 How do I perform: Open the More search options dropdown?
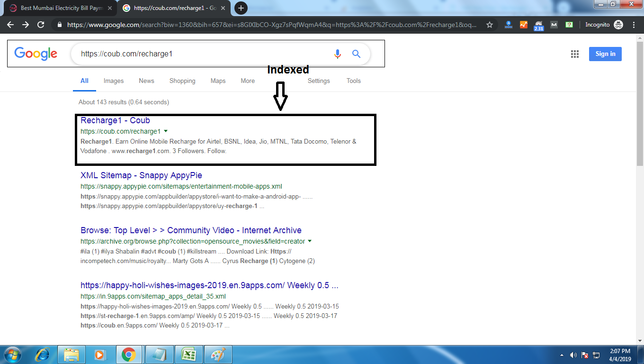(248, 81)
